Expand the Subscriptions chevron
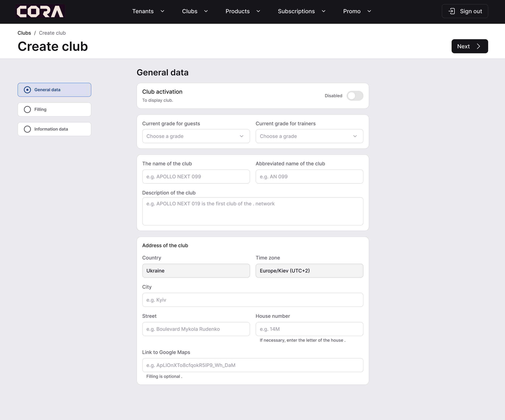 pos(323,11)
